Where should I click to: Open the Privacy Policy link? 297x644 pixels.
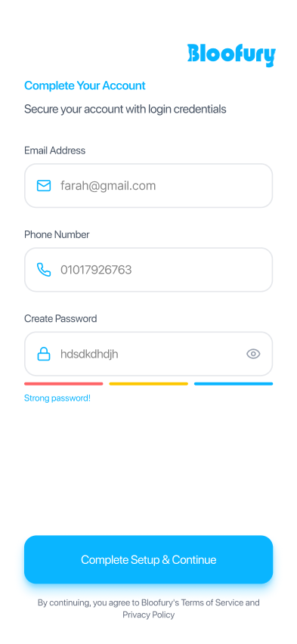pos(148,615)
